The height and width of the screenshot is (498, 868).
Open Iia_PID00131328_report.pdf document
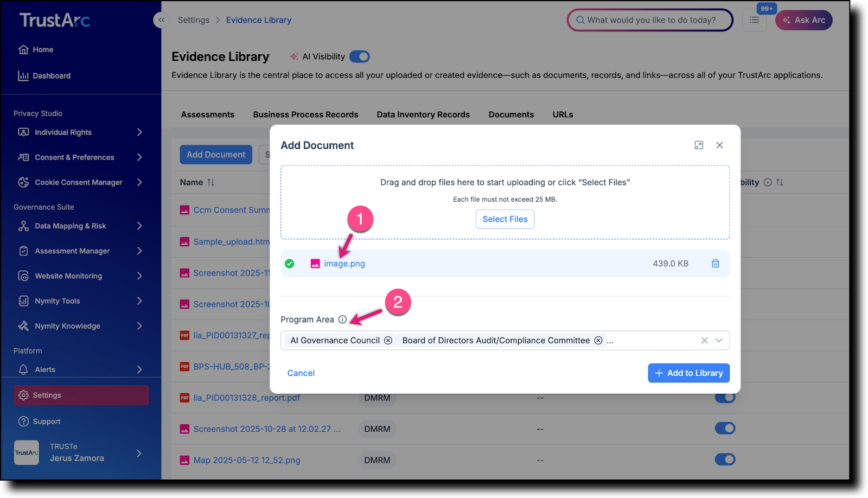[x=247, y=398]
